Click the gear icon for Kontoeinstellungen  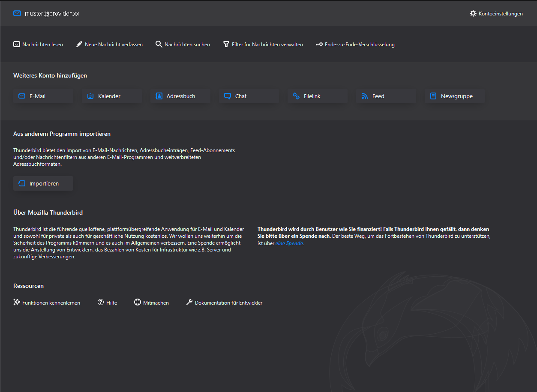[473, 13]
